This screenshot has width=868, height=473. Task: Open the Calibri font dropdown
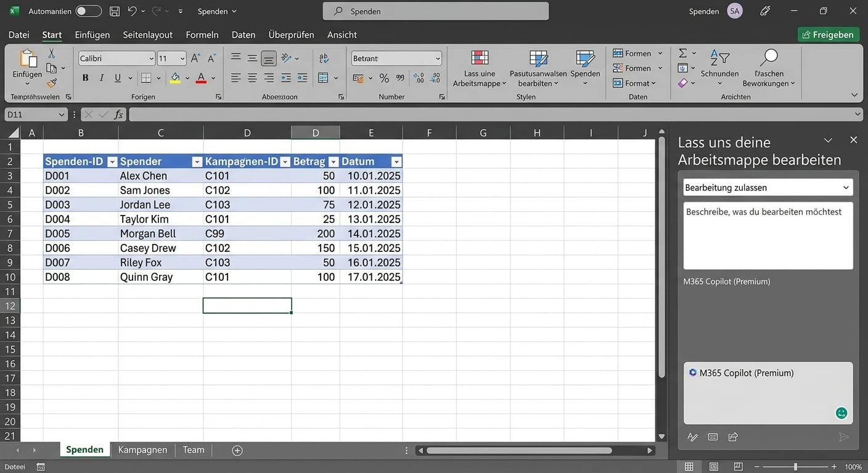(151, 59)
